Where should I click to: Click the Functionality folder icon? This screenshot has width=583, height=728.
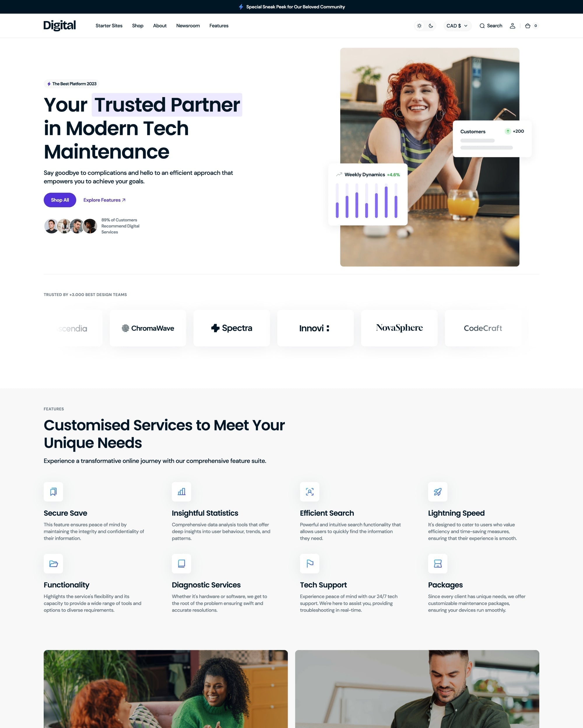tap(54, 563)
